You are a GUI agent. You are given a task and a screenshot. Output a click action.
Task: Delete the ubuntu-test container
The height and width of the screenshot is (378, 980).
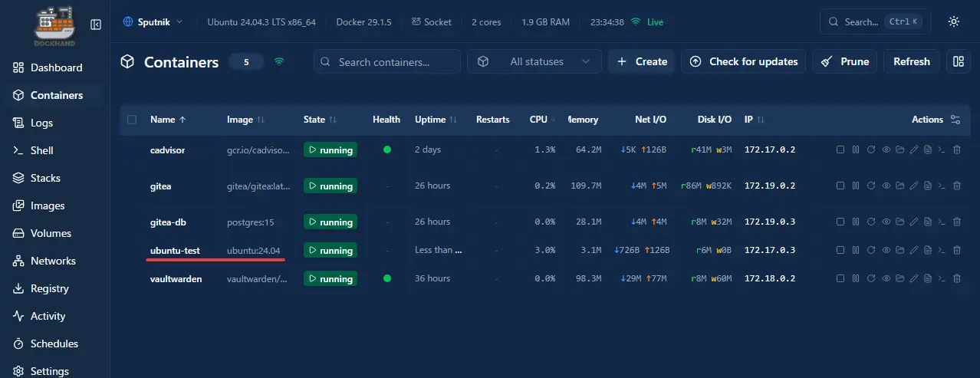957,250
